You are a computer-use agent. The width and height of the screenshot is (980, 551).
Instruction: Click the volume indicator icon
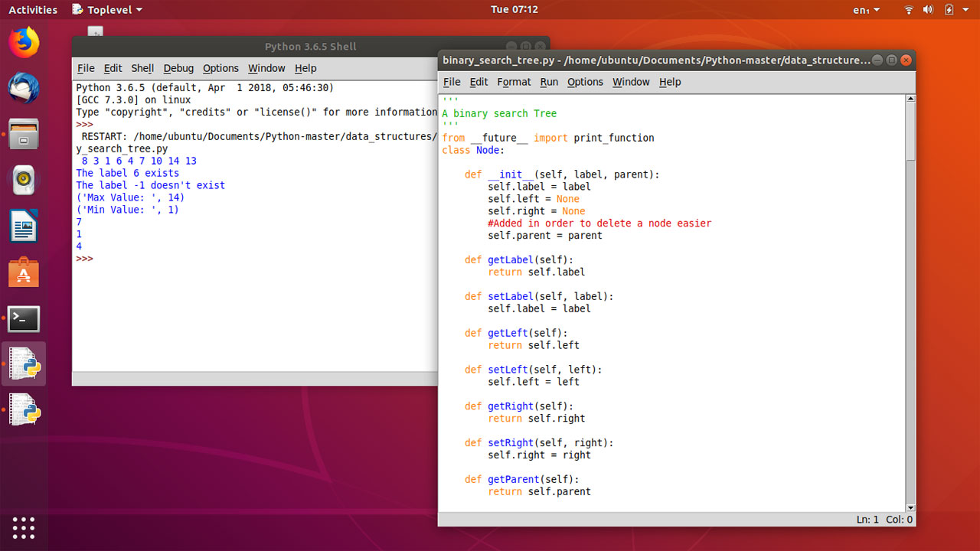coord(926,10)
